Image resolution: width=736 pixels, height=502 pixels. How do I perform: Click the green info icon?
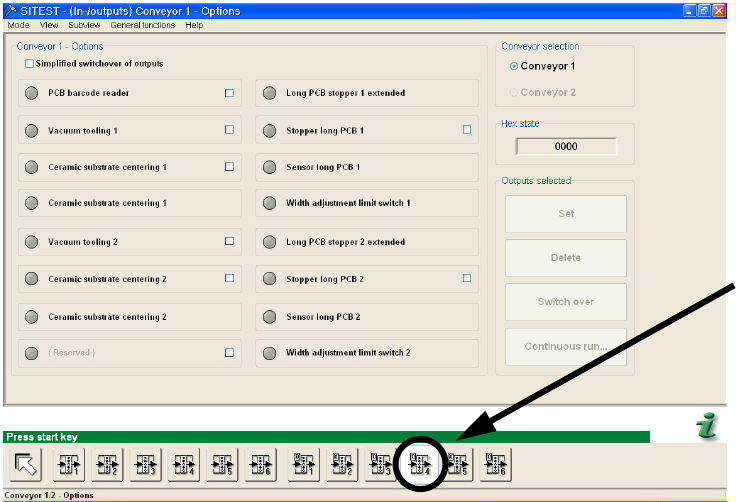(707, 425)
